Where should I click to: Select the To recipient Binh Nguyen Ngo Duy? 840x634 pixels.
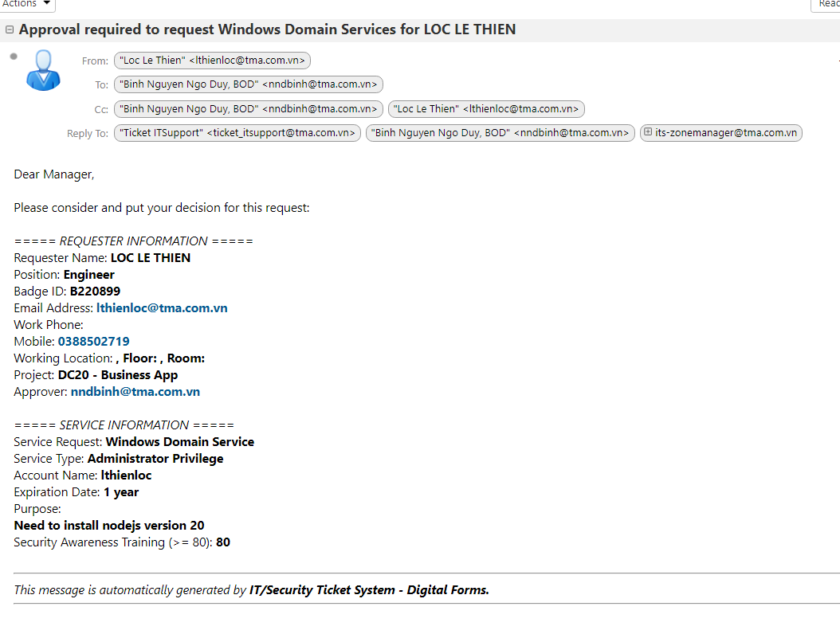pyautogui.click(x=248, y=84)
